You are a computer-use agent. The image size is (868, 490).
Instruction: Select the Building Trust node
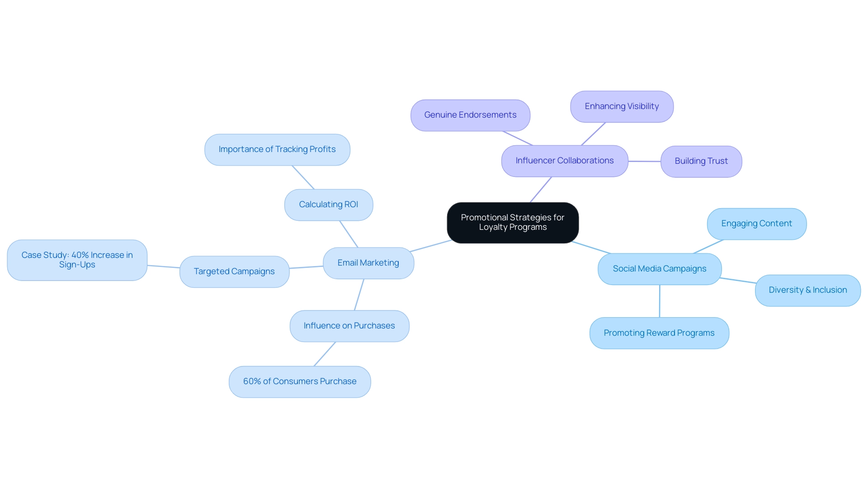(700, 160)
